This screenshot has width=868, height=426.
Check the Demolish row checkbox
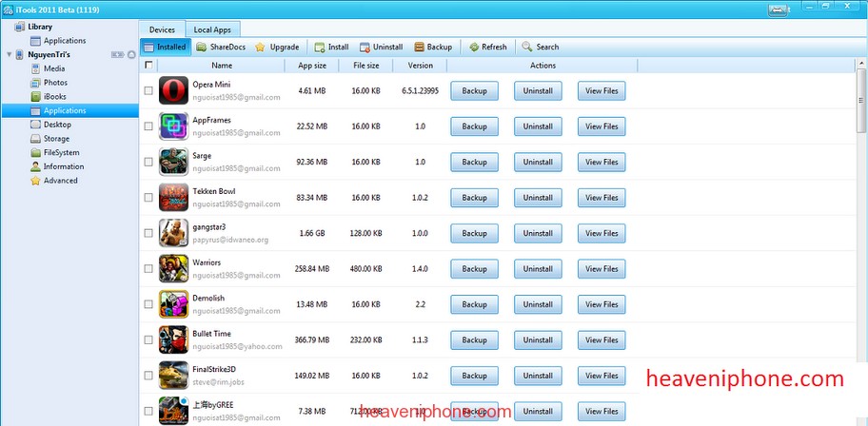pos(148,304)
